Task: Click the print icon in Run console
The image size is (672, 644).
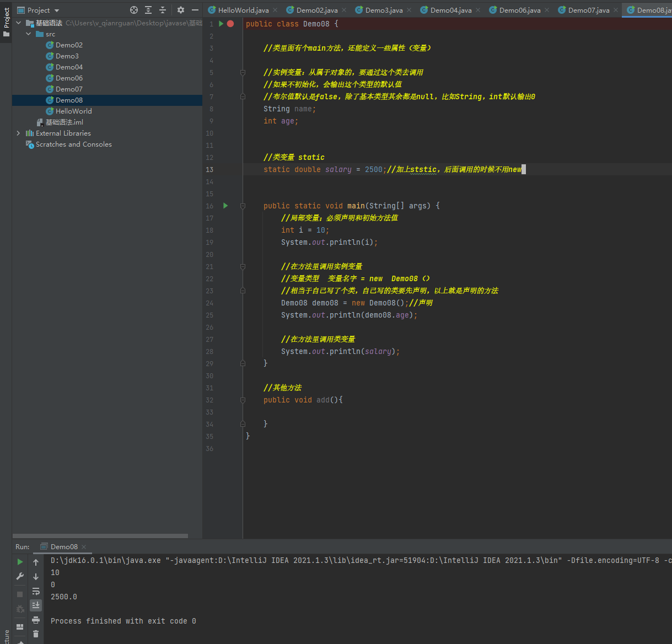Action: click(36, 620)
